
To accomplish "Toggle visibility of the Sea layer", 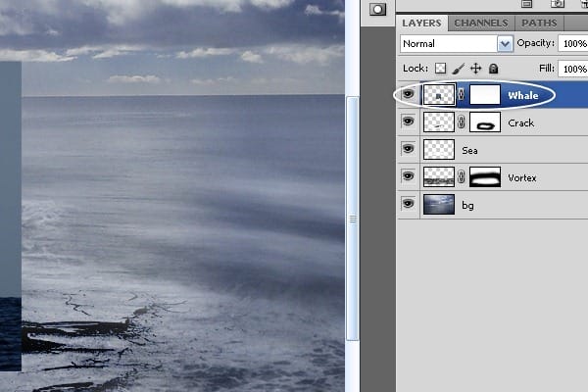I will (408, 149).
